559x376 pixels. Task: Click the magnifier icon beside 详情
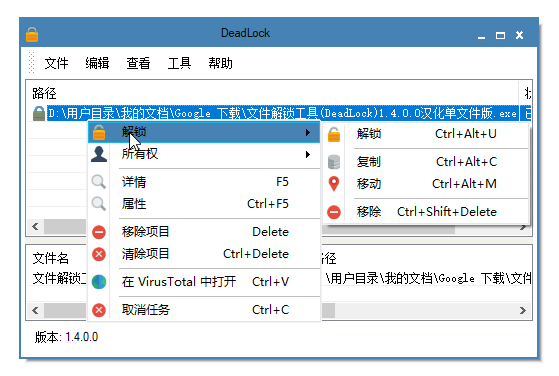[98, 182]
